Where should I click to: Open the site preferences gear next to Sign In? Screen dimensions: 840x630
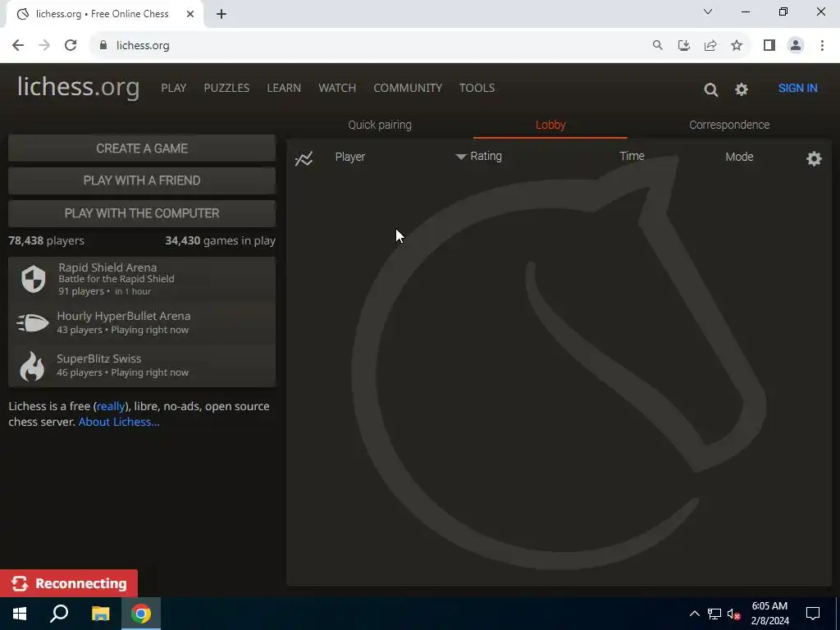pyautogui.click(x=742, y=89)
